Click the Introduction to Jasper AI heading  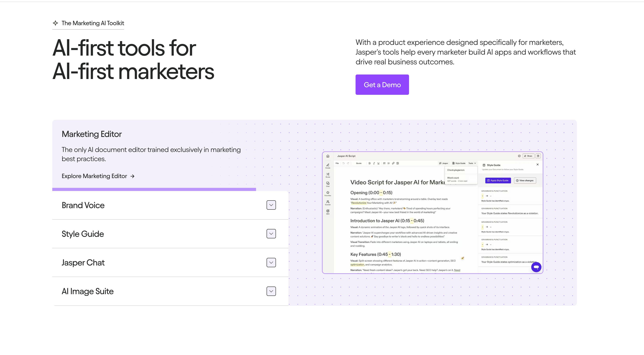(x=387, y=221)
